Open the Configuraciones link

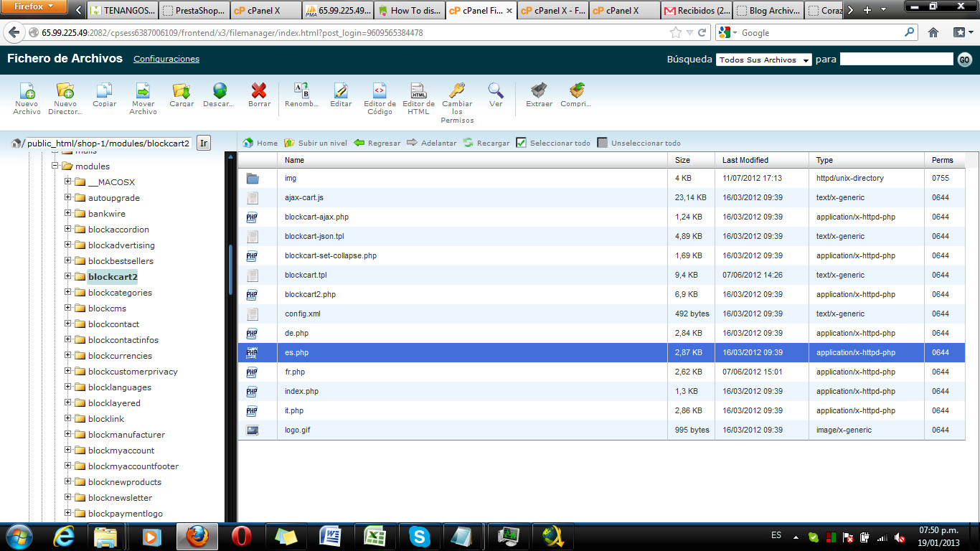(x=166, y=59)
